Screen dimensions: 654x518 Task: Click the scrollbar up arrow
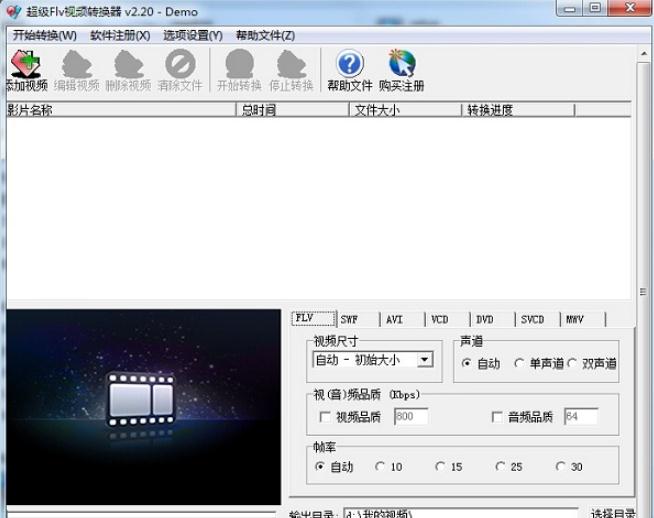(x=644, y=53)
